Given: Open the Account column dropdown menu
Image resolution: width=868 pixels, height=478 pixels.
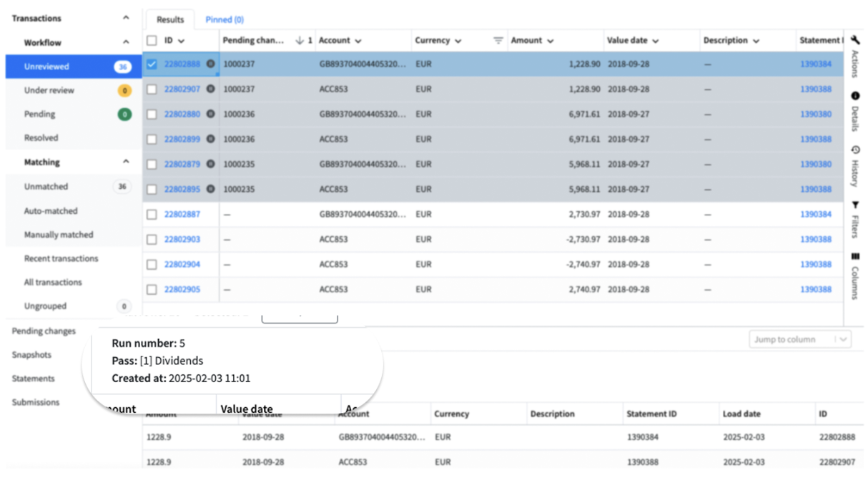Looking at the screenshot, I should coord(357,41).
